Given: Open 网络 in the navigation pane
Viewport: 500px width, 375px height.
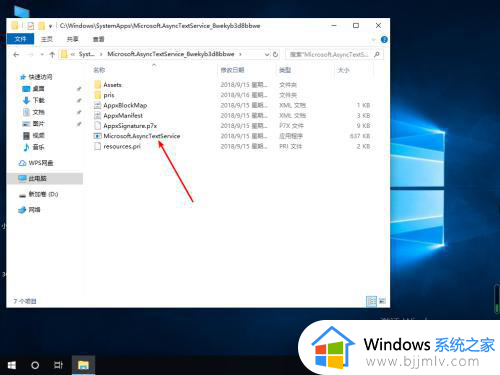Looking at the screenshot, I should (34, 210).
